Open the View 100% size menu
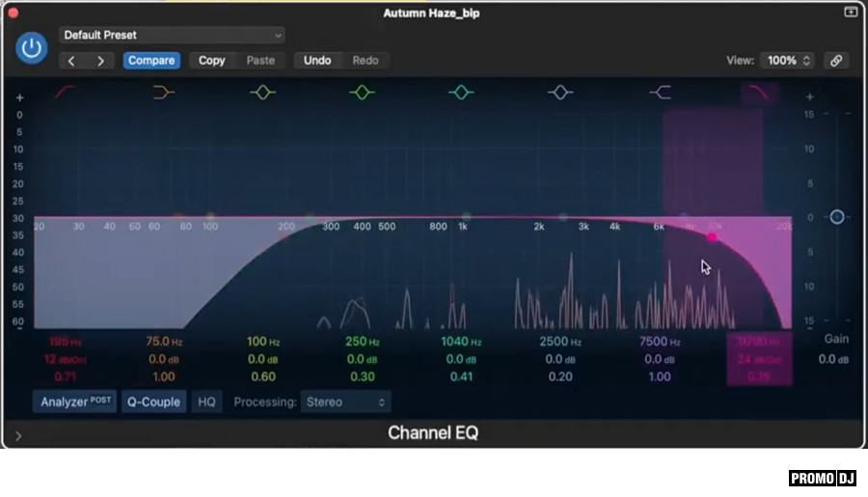This screenshot has height=497, width=868. click(788, 60)
